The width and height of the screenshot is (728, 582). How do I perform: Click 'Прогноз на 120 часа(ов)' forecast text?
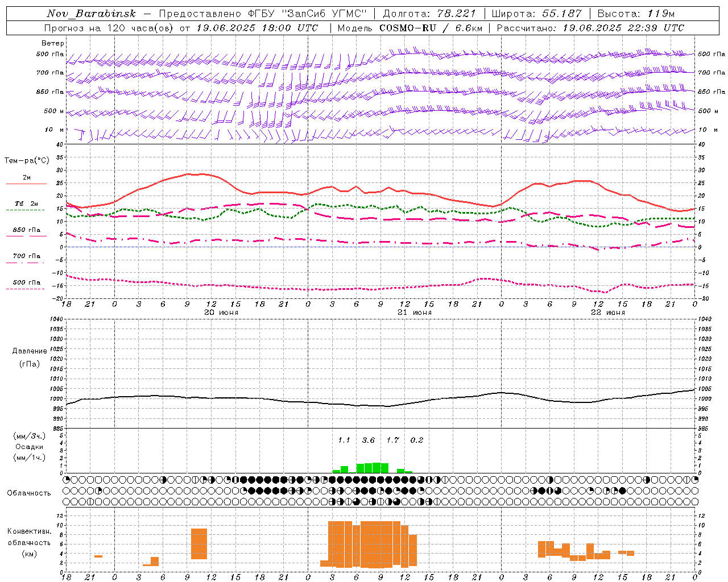point(110,28)
